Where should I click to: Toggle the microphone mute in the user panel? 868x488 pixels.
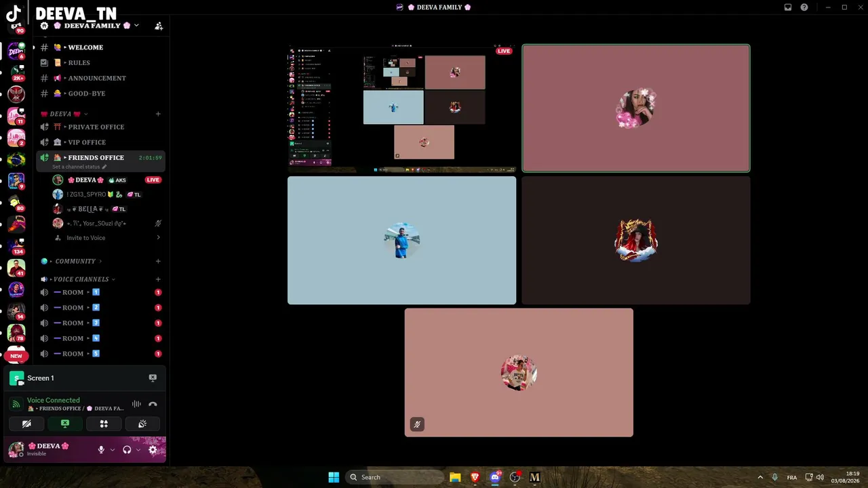[x=101, y=449]
